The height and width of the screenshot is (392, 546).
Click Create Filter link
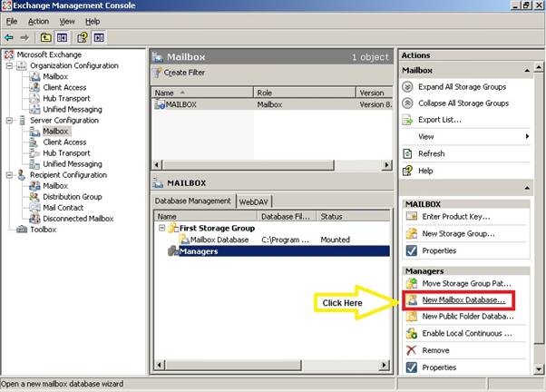(x=184, y=73)
